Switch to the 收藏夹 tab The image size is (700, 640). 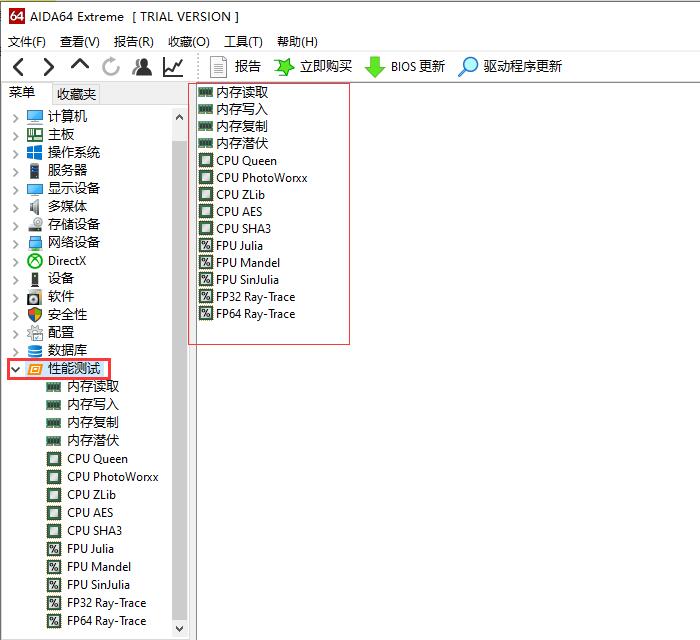point(77,94)
